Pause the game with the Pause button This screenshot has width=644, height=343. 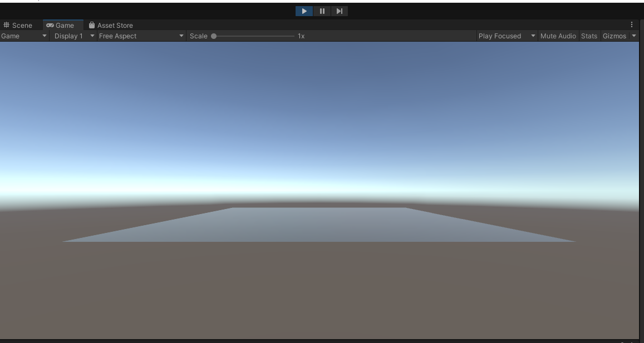(322, 11)
